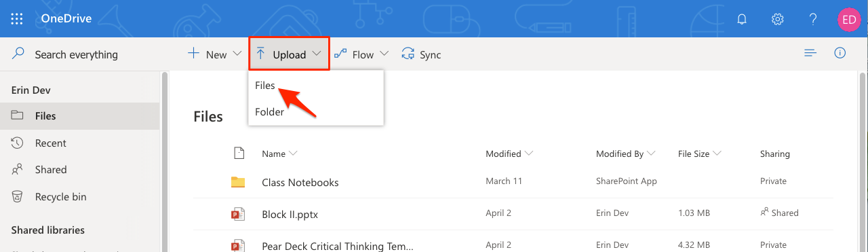Image resolution: width=868 pixels, height=252 pixels.
Task: Open the Flow dropdown
Action: point(362,54)
